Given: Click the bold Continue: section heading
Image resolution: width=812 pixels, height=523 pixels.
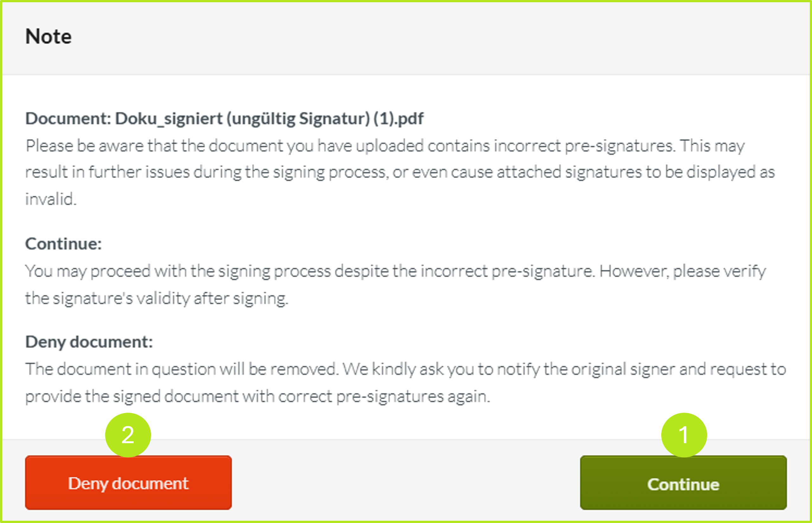Looking at the screenshot, I should click(63, 244).
